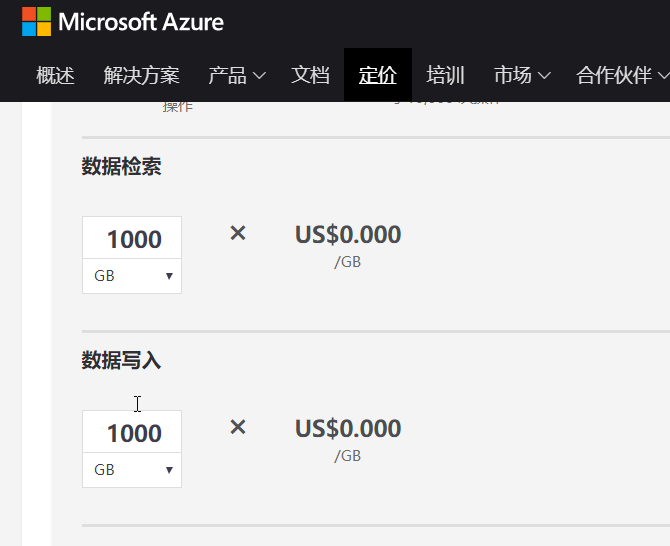Click the 数据写入 section heading
The width and height of the screenshot is (670, 546).
(122, 361)
